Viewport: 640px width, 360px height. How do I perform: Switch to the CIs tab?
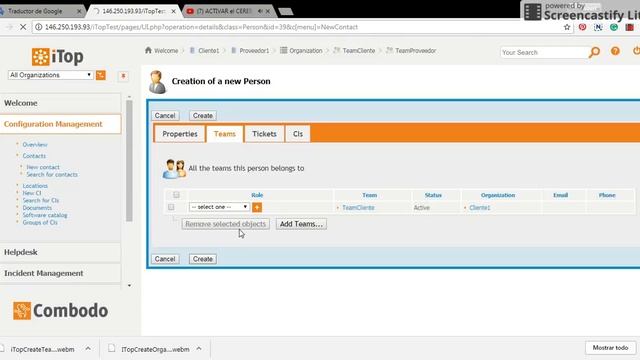pyautogui.click(x=298, y=134)
